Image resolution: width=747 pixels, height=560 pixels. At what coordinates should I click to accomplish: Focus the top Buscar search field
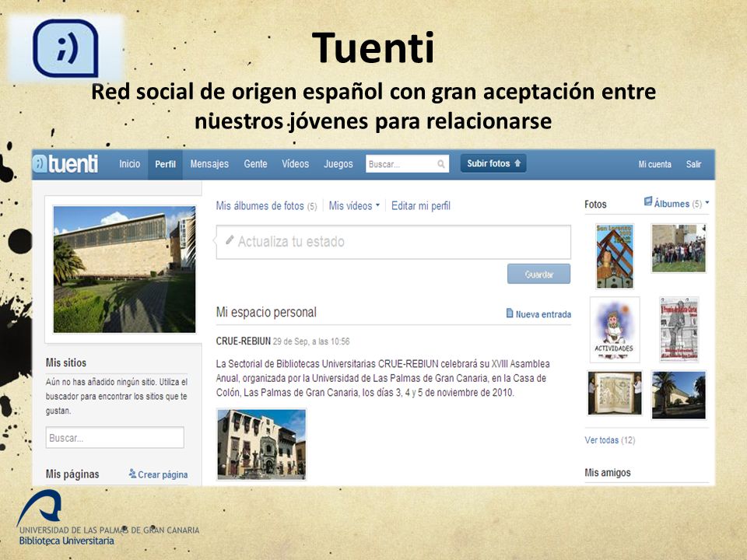coord(407,164)
